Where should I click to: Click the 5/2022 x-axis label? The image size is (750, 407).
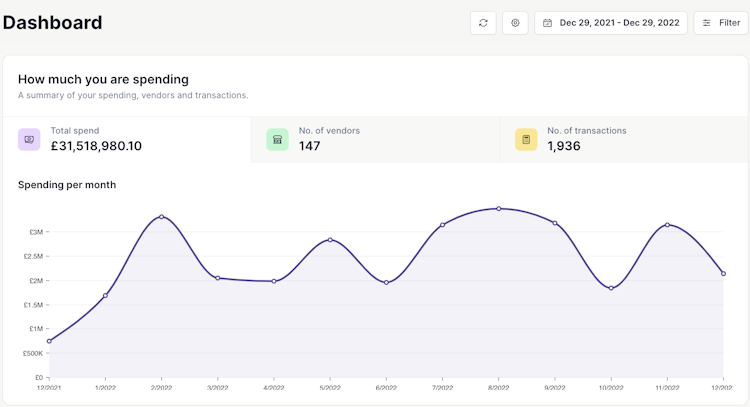coord(330,387)
